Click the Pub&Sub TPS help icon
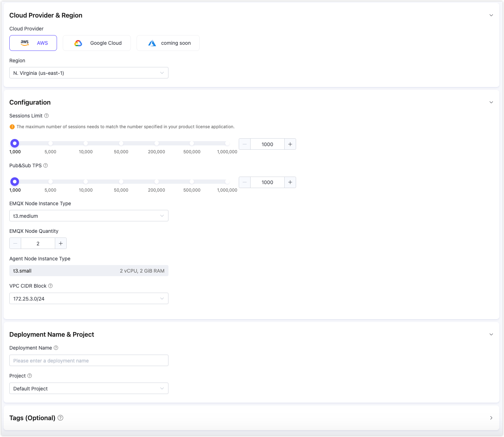This screenshot has width=504, height=437. [x=46, y=165]
